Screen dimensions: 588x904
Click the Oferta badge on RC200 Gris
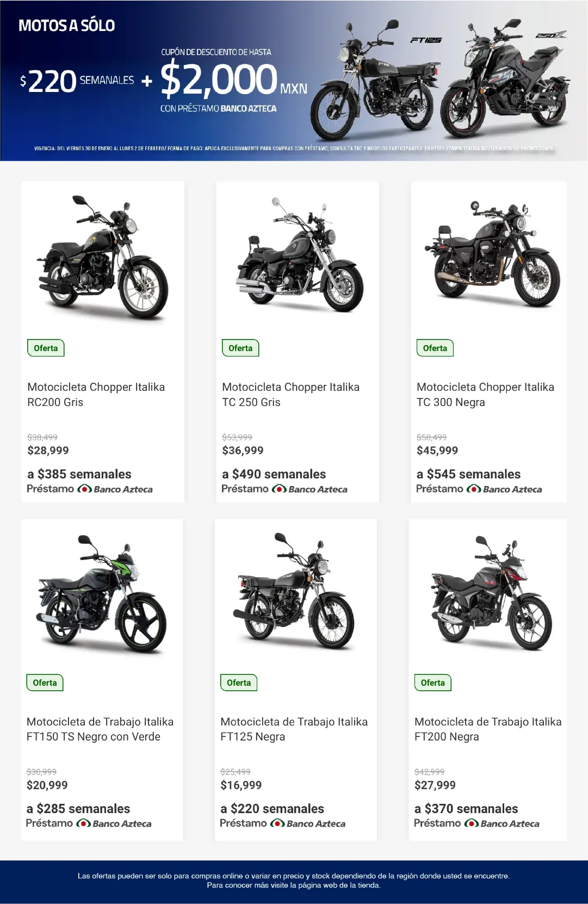pos(46,348)
